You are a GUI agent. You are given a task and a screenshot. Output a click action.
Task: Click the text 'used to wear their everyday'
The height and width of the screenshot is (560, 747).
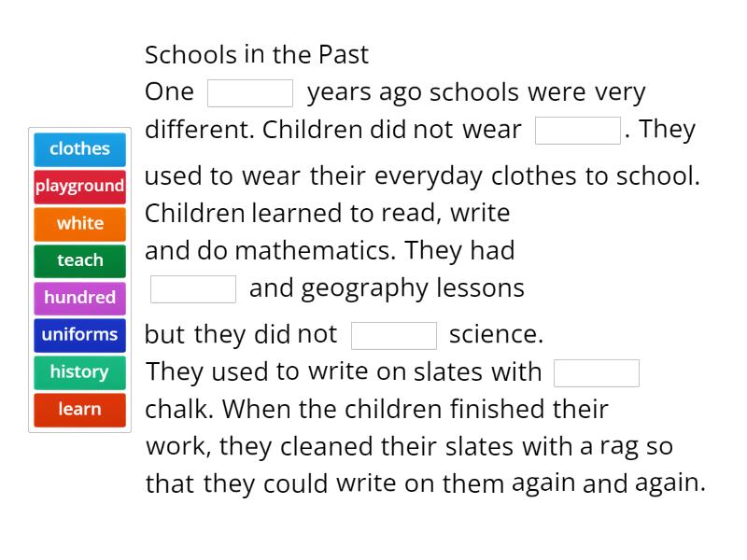pyautogui.click(x=314, y=177)
